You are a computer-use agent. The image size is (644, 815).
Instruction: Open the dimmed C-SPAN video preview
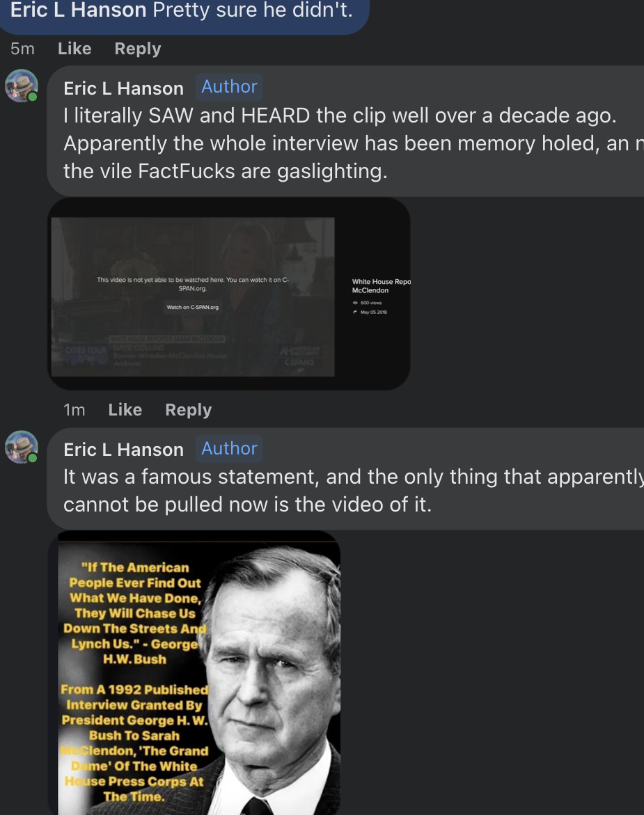point(193,297)
